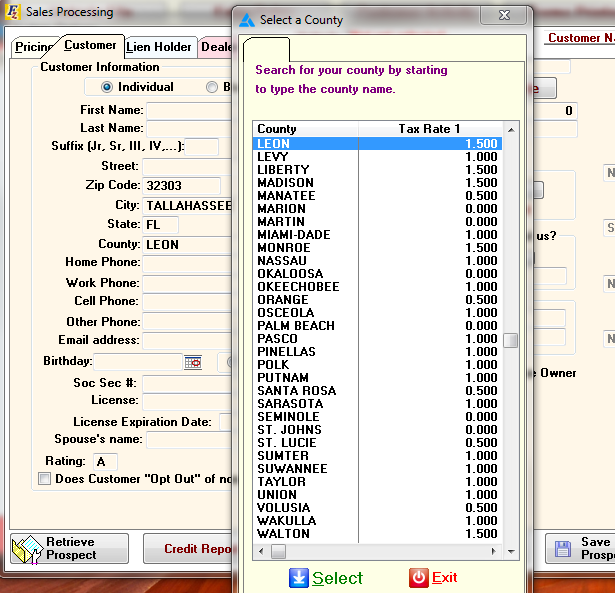Click the County column header
The width and height of the screenshot is (615, 593).
click(305, 129)
